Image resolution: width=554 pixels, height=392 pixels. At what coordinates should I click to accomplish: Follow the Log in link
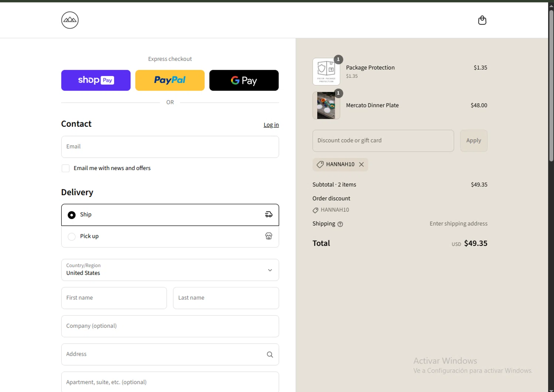(x=271, y=125)
